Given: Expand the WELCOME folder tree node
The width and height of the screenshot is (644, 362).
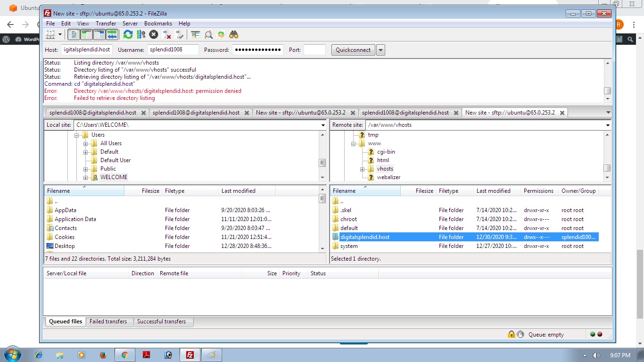Looking at the screenshot, I should (x=86, y=177).
